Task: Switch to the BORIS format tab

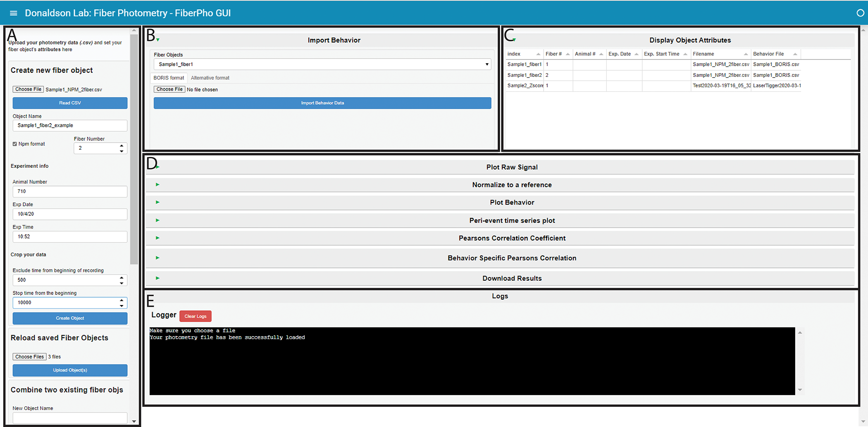Action: pos(169,78)
